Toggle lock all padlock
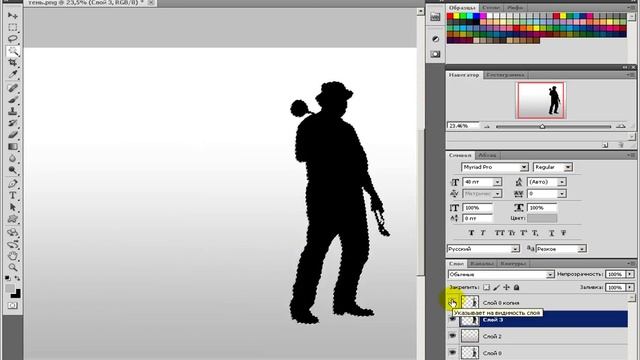 (516, 287)
